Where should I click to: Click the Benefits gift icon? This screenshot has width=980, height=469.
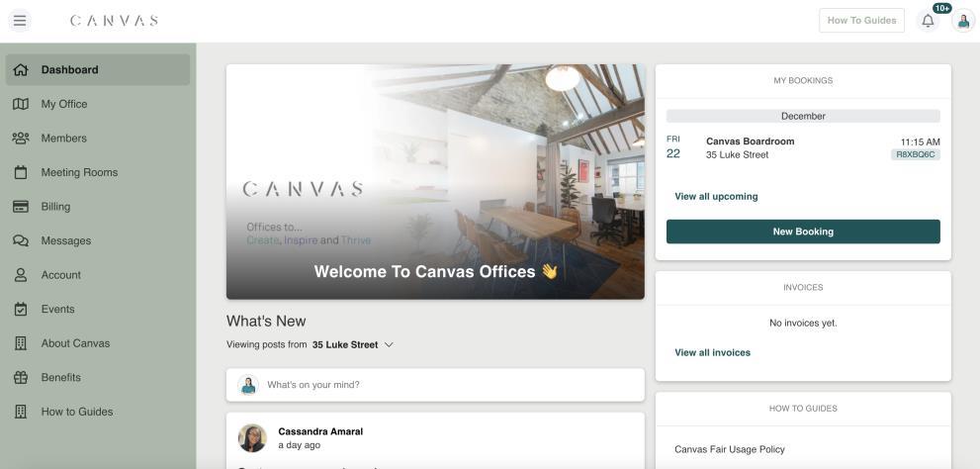(21, 378)
